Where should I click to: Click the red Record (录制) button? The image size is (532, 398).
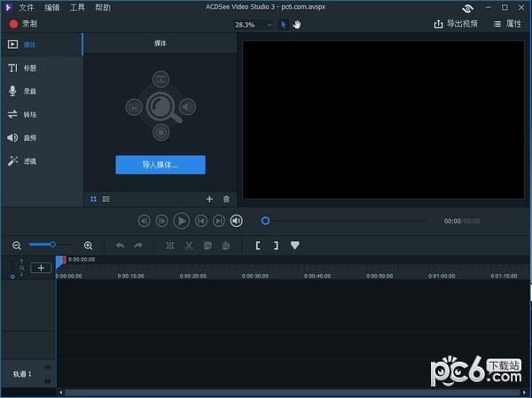tap(23, 24)
